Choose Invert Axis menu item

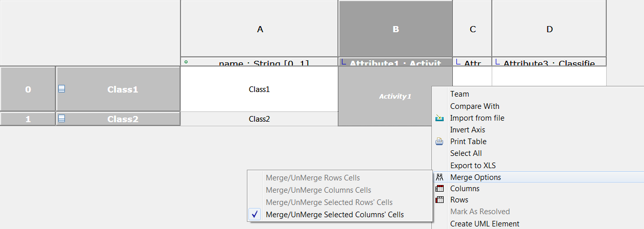point(538,130)
